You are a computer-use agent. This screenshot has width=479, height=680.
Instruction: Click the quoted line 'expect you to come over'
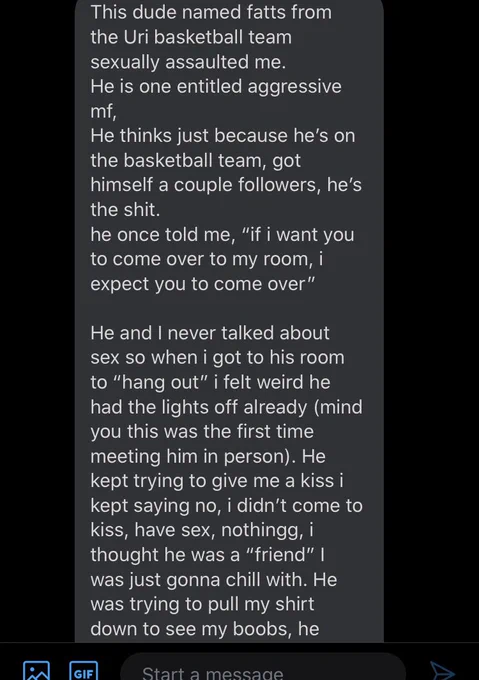(202, 284)
